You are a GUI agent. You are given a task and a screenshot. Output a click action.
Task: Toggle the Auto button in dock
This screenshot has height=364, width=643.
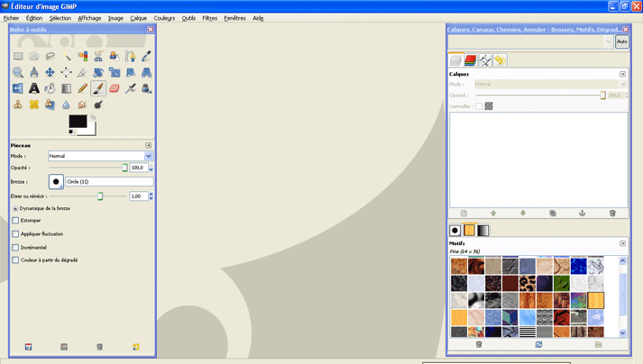coord(622,41)
